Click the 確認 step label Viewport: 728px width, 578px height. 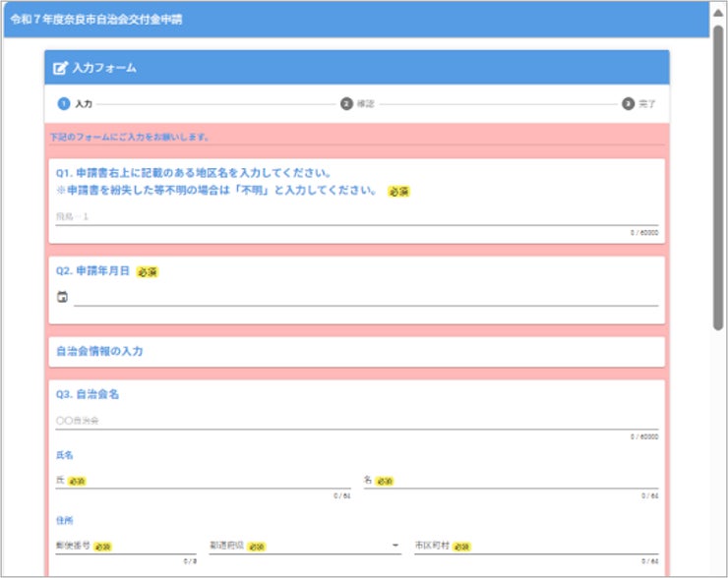point(365,104)
